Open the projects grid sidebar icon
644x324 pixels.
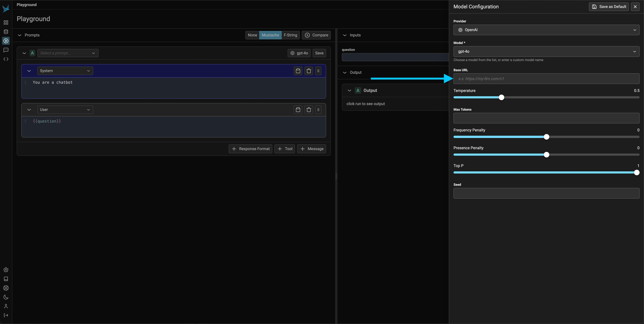click(6, 23)
